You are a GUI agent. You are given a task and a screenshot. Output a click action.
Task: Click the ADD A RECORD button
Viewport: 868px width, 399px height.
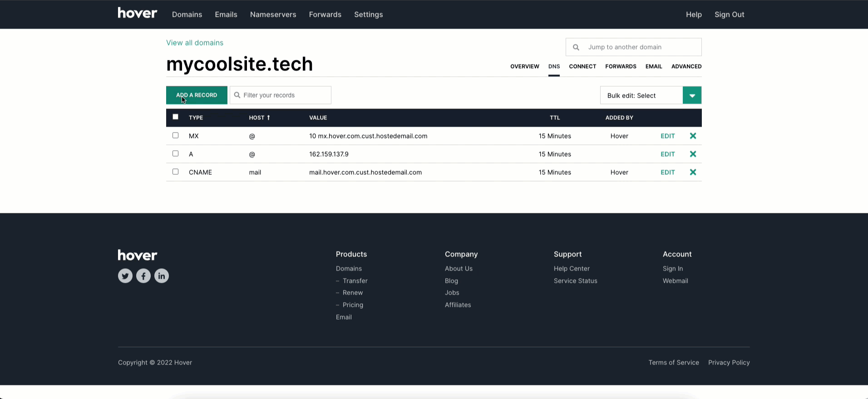tap(197, 95)
